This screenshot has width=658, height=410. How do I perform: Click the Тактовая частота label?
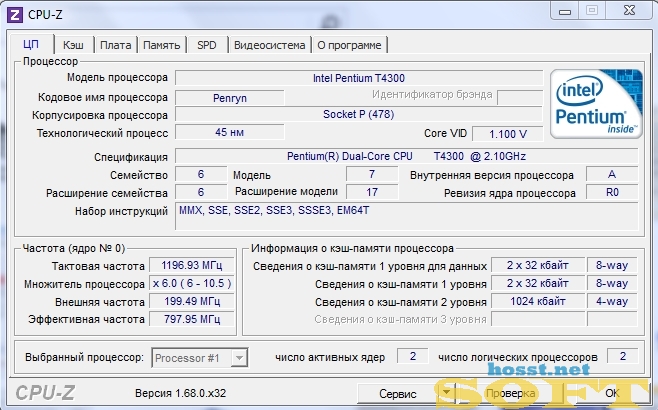(98, 266)
